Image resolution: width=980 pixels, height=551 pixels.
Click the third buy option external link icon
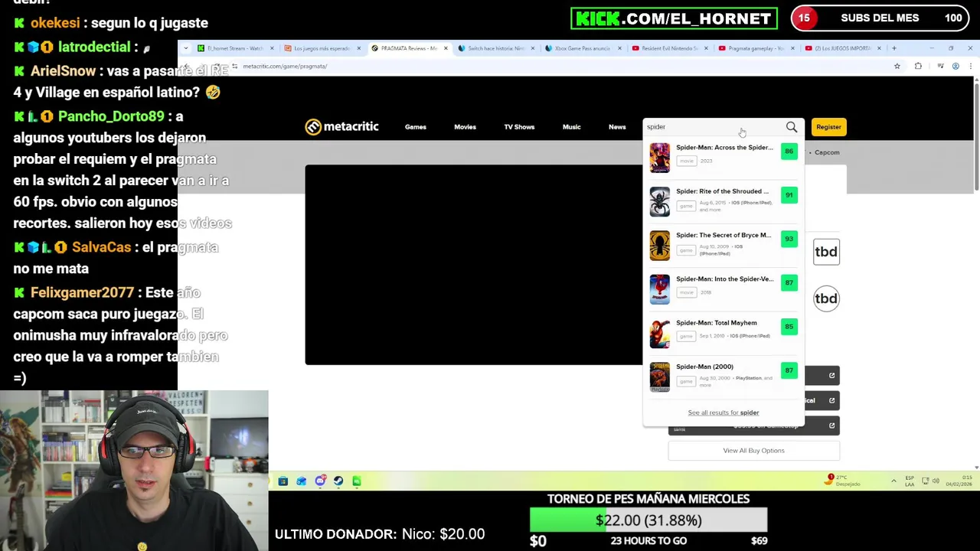click(x=831, y=425)
